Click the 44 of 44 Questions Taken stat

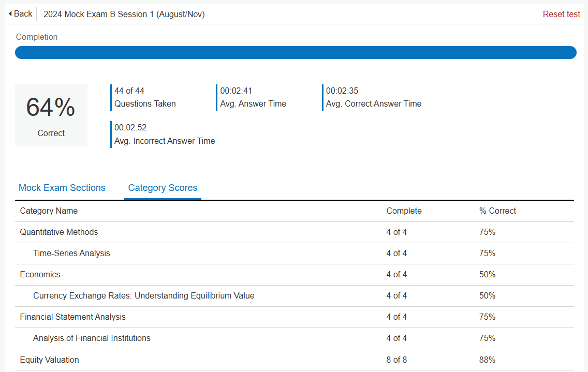(144, 97)
